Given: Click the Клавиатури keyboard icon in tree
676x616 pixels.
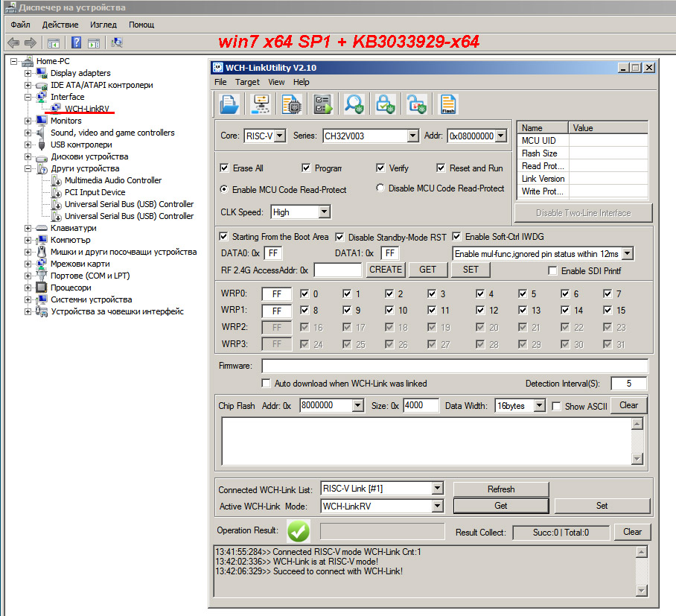Looking at the screenshot, I should 42,228.
